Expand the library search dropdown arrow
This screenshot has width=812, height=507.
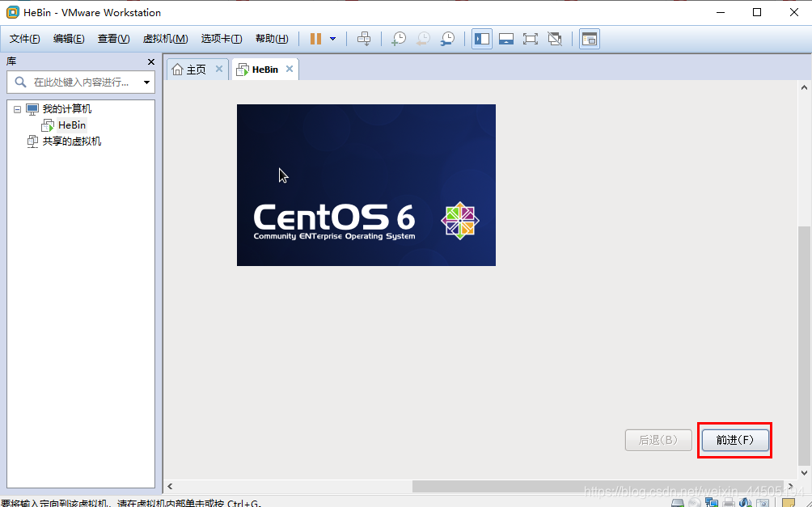(146, 82)
